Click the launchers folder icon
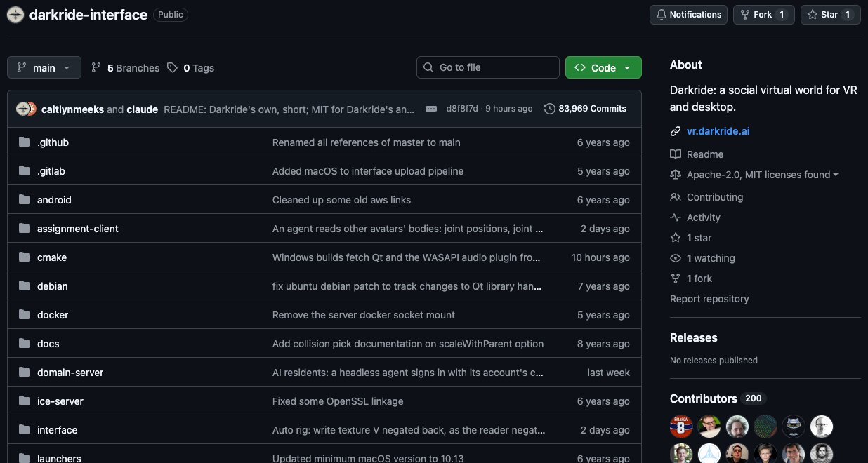Screen dimensions: 868x463 [x=25, y=459]
